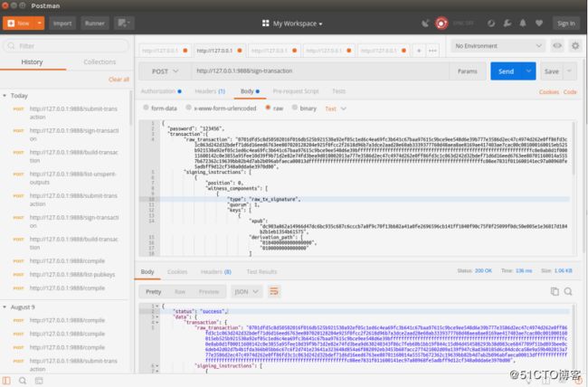This screenshot has height=387, width=588.
Task: Click the red sync status icon
Action: pyautogui.click(x=441, y=24)
